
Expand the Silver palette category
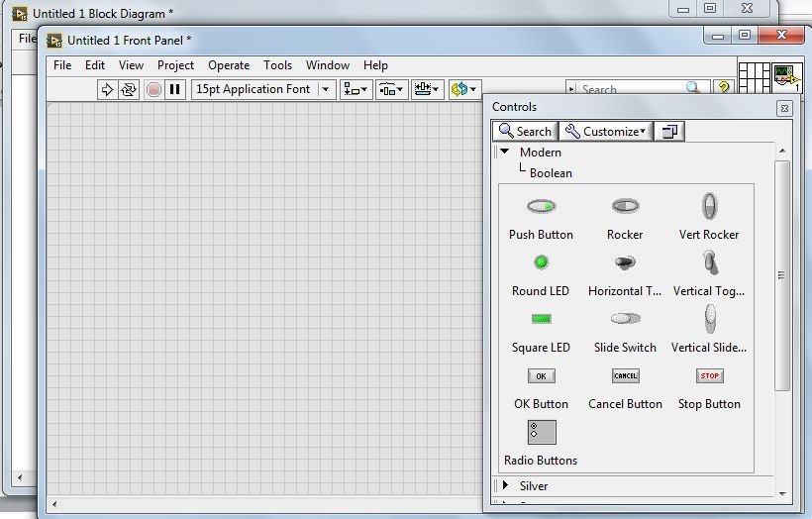coord(505,485)
